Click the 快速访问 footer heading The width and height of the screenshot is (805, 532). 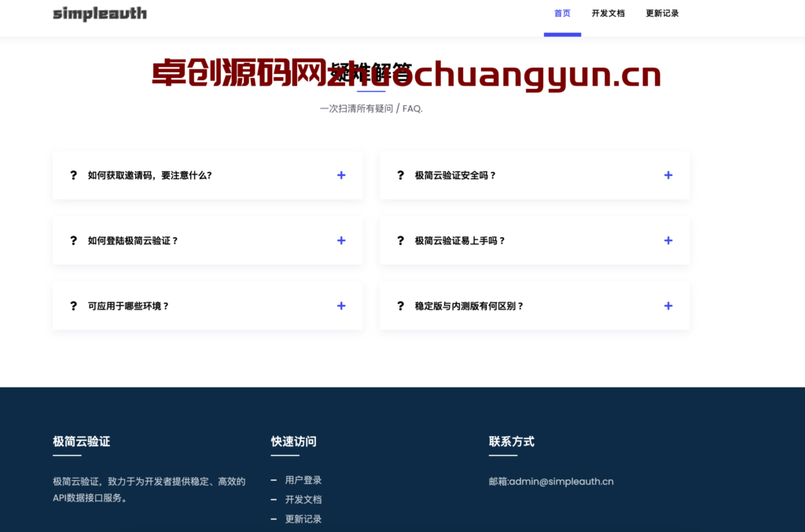(294, 441)
